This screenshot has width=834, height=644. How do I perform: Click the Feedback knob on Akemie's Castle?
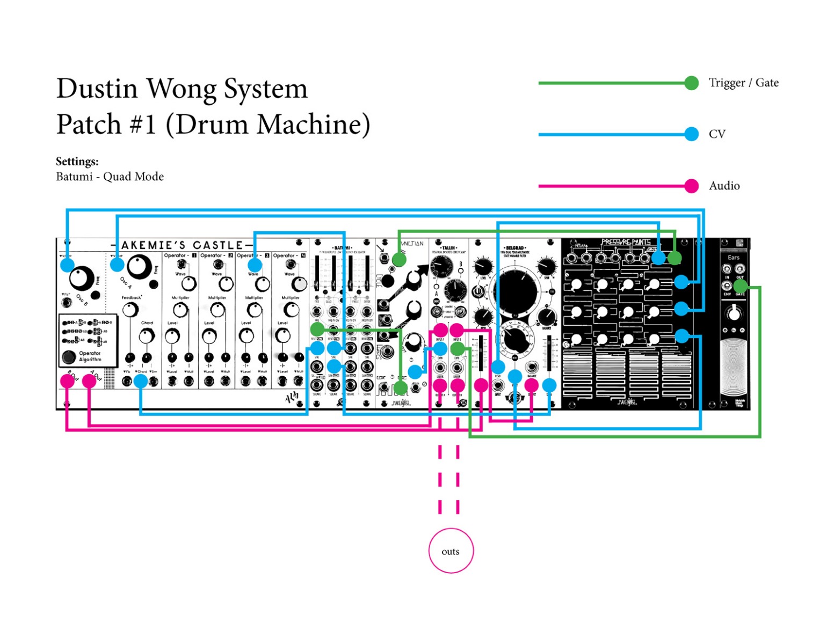tap(130, 310)
